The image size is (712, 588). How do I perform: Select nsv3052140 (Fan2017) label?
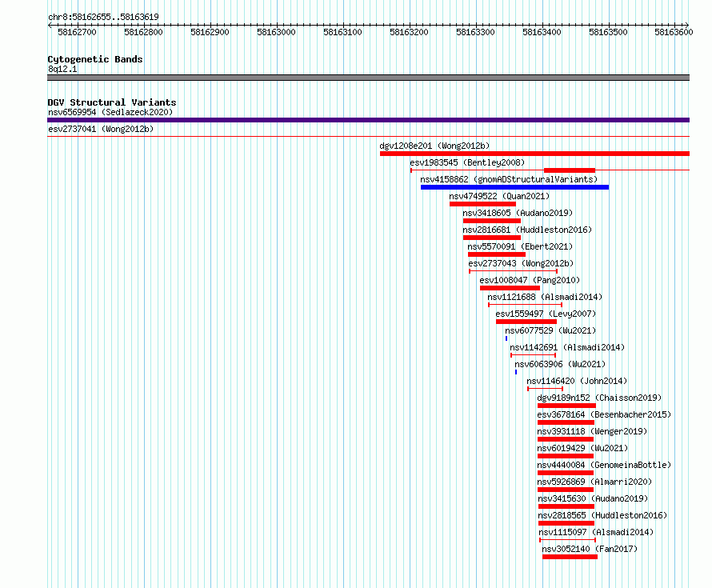(x=590, y=549)
